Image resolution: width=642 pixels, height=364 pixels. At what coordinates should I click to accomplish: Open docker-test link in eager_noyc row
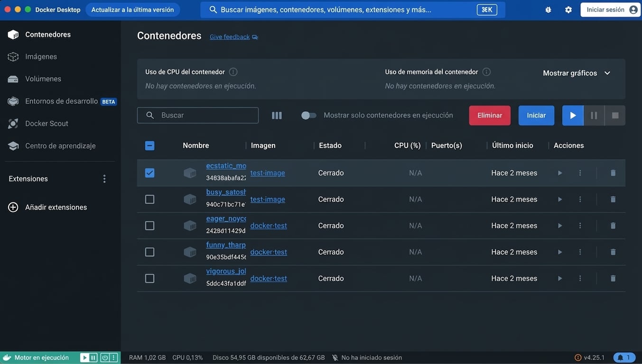coord(269,226)
